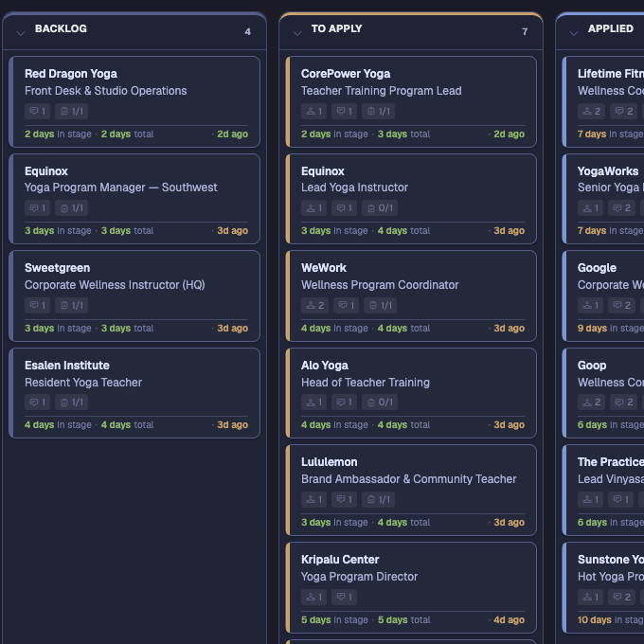Open comments badge on WeWork card
The image size is (644, 644).
pyautogui.click(x=347, y=305)
